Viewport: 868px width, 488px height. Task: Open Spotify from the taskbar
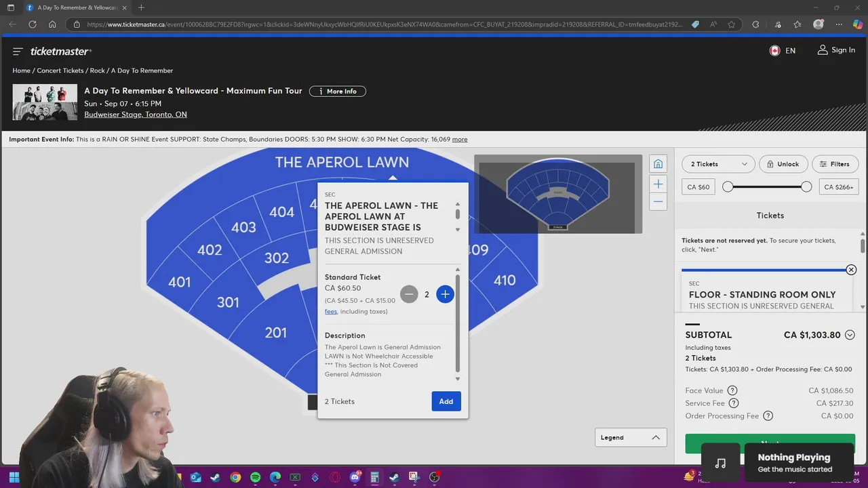pyautogui.click(x=255, y=477)
